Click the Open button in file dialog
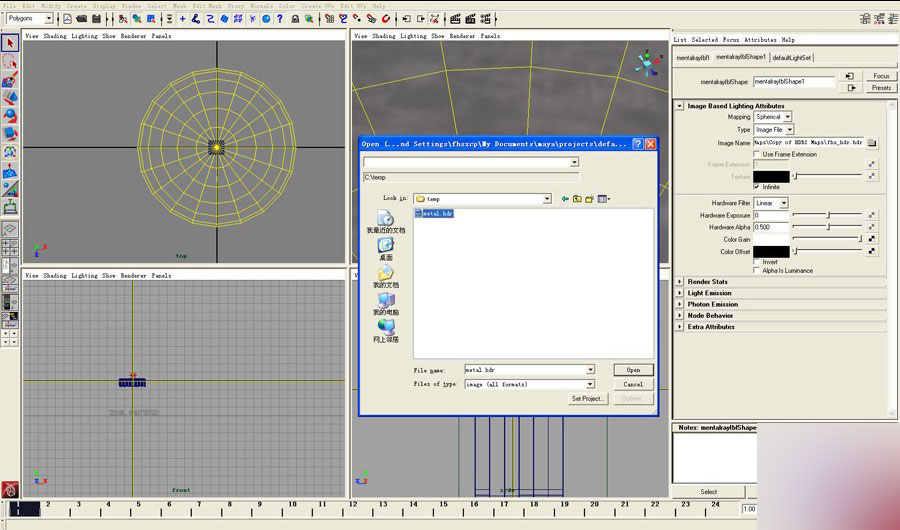This screenshot has height=530, width=900. coord(633,370)
